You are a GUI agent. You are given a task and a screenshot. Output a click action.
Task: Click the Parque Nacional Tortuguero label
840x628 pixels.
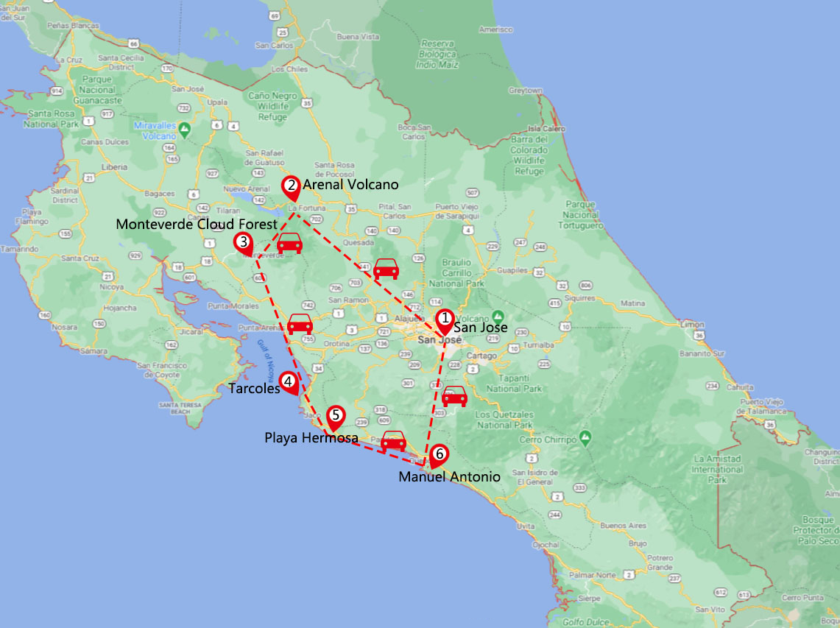pos(593,215)
